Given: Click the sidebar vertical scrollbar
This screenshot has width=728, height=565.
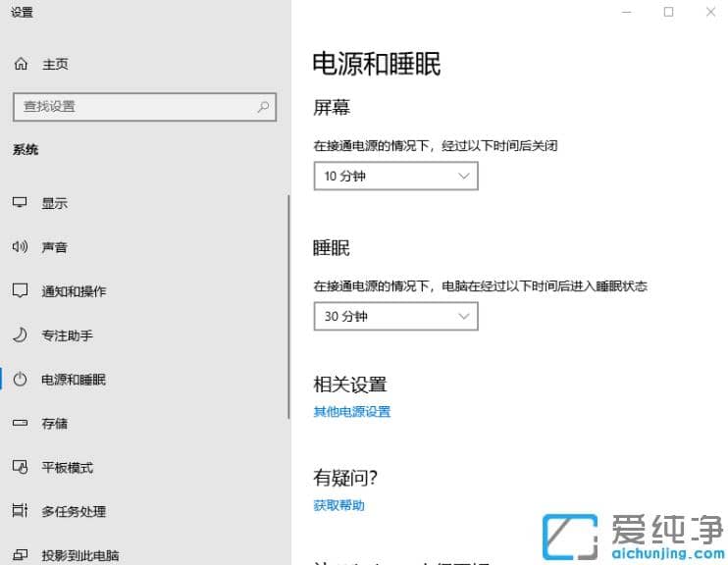Looking at the screenshot, I should coord(288,306).
